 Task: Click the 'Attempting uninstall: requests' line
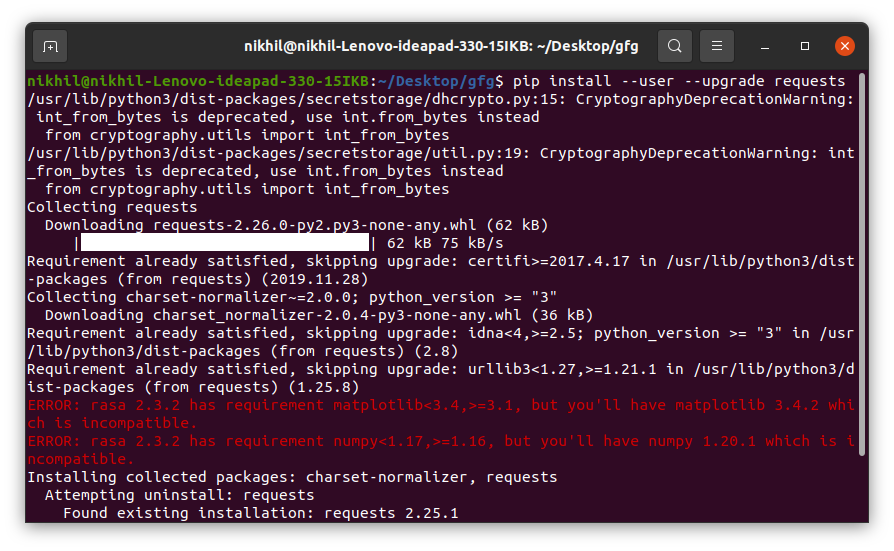(x=180, y=495)
